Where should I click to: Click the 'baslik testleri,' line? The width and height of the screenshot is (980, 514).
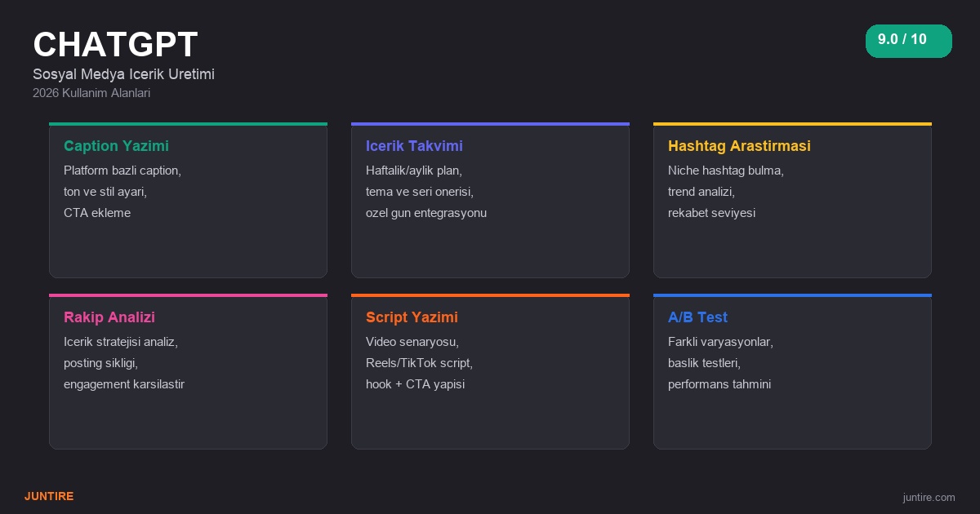(704, 363)
